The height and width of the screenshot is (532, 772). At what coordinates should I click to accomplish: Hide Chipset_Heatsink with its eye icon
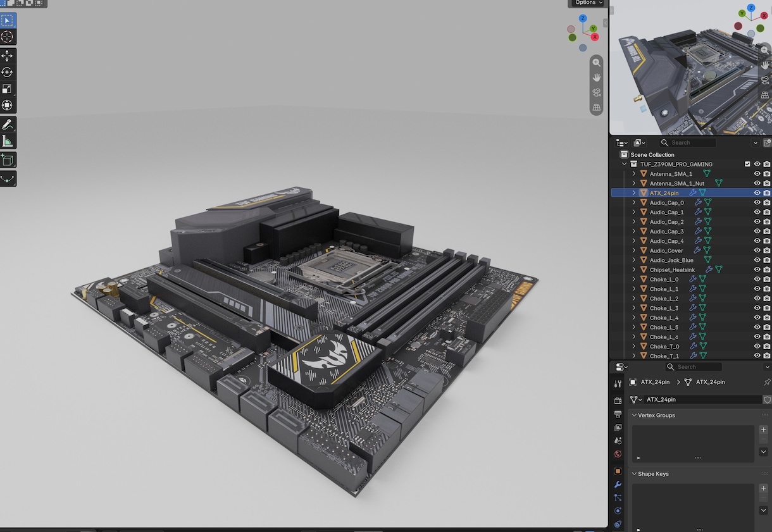click(x=757, y=269)
